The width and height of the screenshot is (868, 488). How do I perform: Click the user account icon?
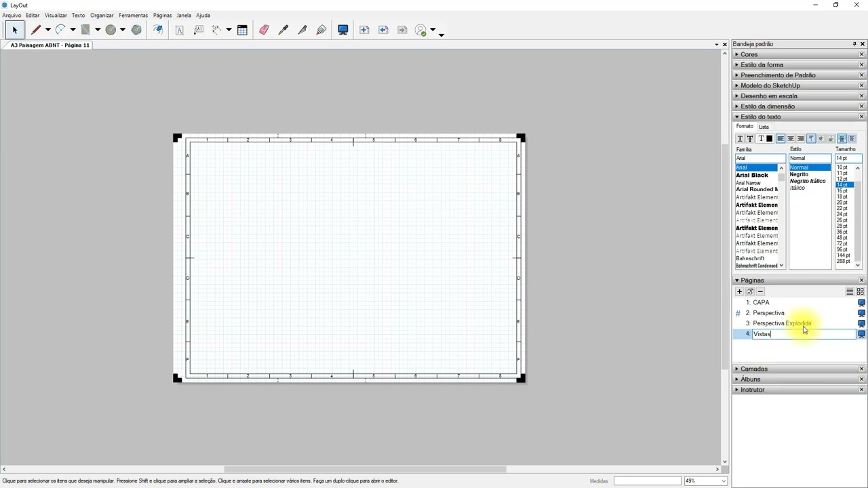point(421,30)
